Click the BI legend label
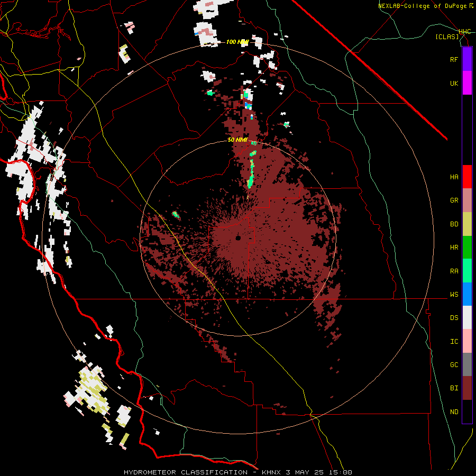Viewport: 476px width, 476px height. (x=454, y=388)
